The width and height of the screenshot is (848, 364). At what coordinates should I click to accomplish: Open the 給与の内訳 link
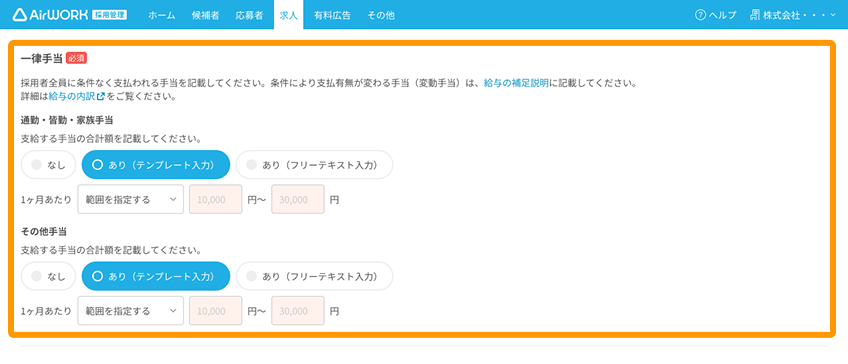point(72,97)
